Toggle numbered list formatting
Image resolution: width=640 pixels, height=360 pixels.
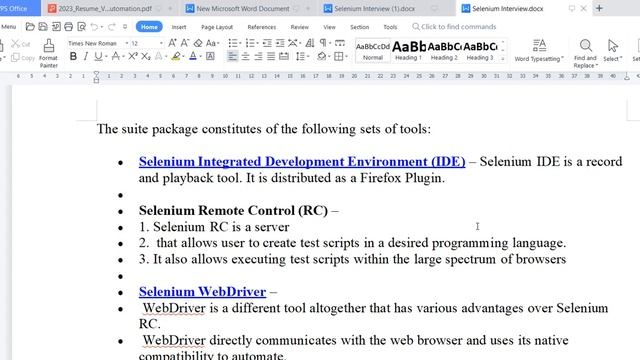[250, 43]
